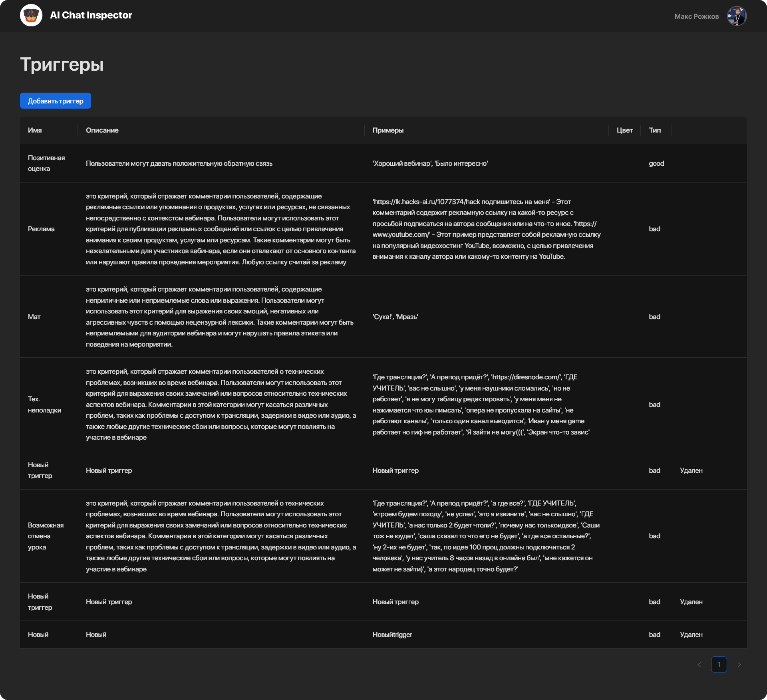Select the 'Позитивная оценка' trigger row

46,163
